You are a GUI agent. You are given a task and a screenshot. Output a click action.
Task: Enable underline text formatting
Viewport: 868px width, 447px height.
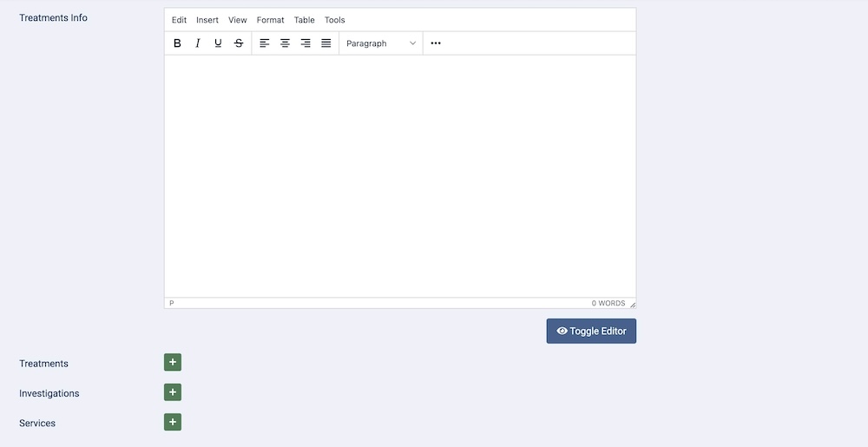pyautogui.click(x=218, y=43)
